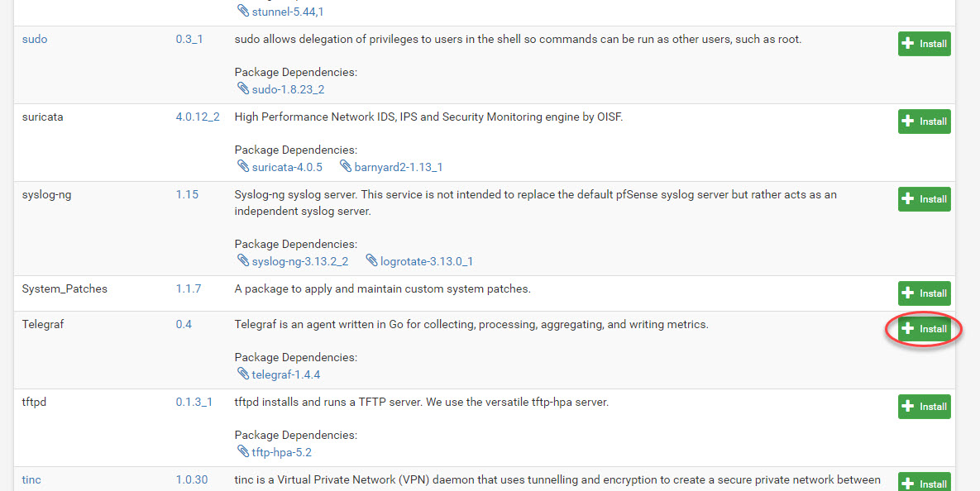The height and width of the screenshot is (491, 980).
Task: Open the logrotate-3.13.0_1 dependency link
Action: pos(426,262)
